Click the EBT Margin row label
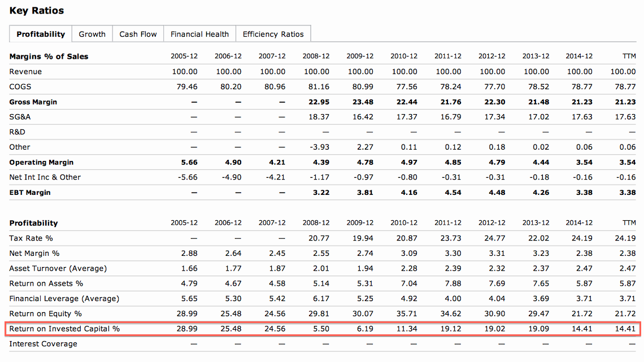 click(x=30, y=193)
